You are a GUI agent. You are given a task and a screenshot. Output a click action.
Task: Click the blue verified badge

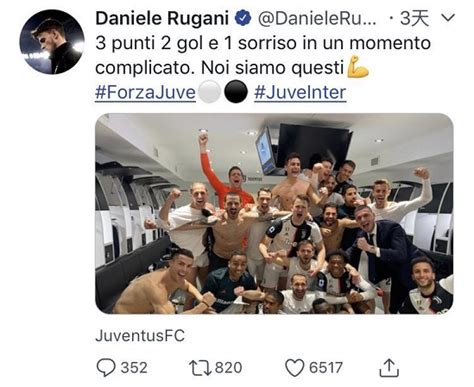point(243,18)
